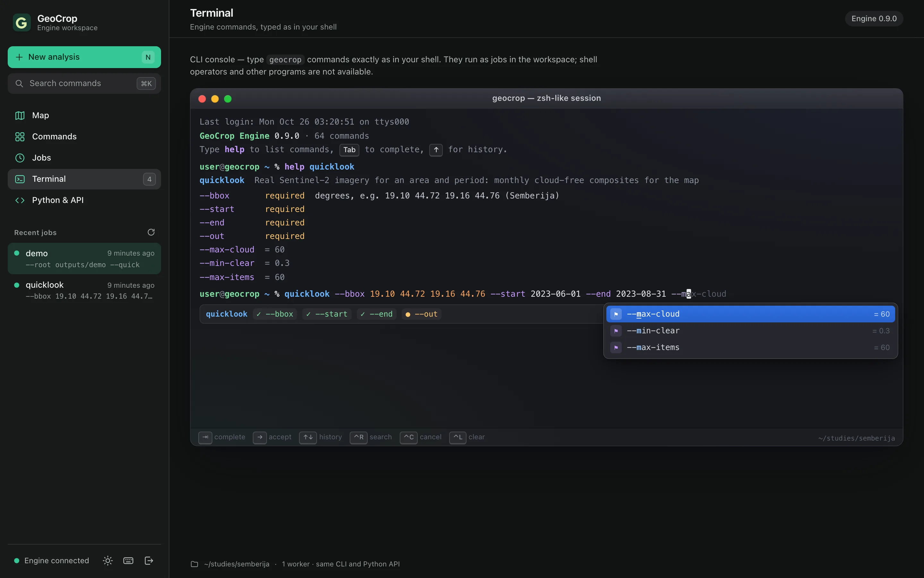Click the arrow accept hint key
Image resolution: width=924 pixels, height=578 pixels.
260,437
